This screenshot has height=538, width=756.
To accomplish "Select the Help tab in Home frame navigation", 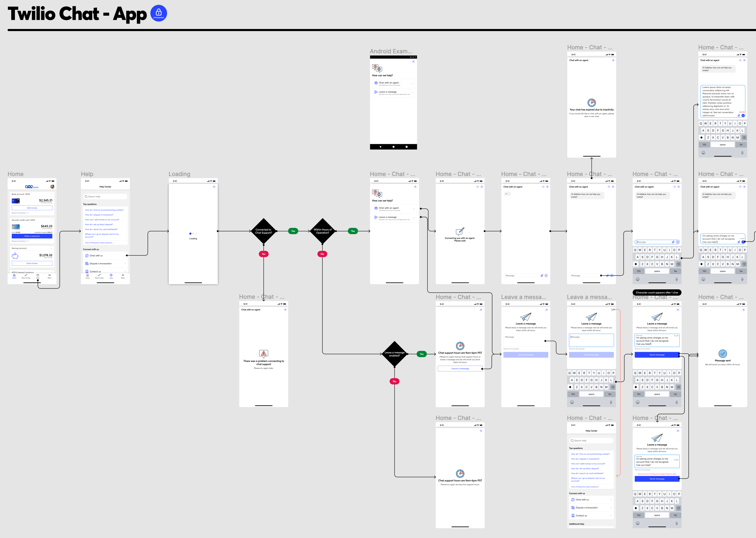I will 38,276.
